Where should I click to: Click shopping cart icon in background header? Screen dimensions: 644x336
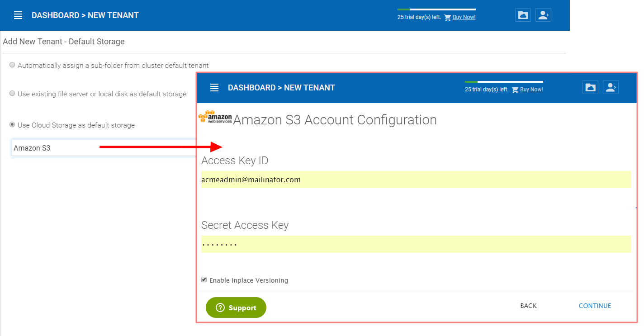447,18
